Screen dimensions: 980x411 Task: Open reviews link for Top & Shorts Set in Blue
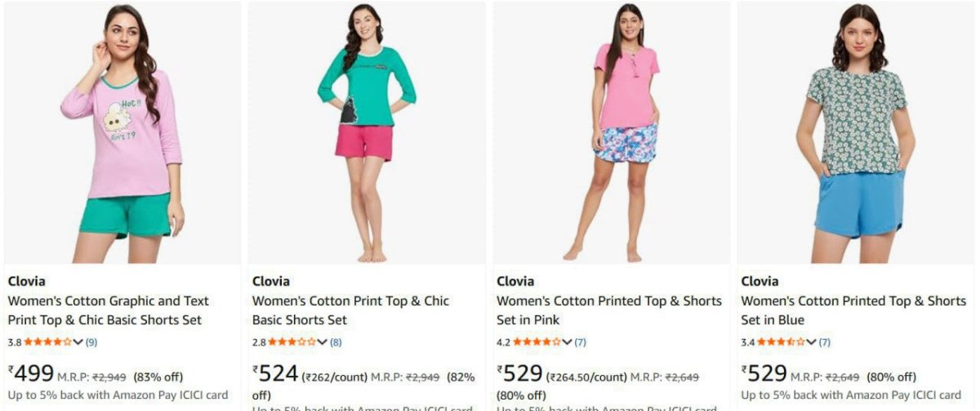(x=825, y=342)
